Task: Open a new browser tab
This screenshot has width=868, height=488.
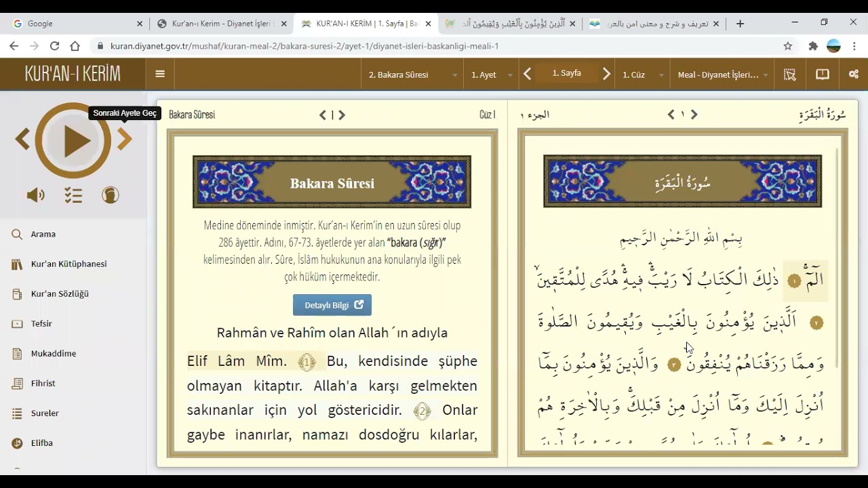Action: [740, 23]
